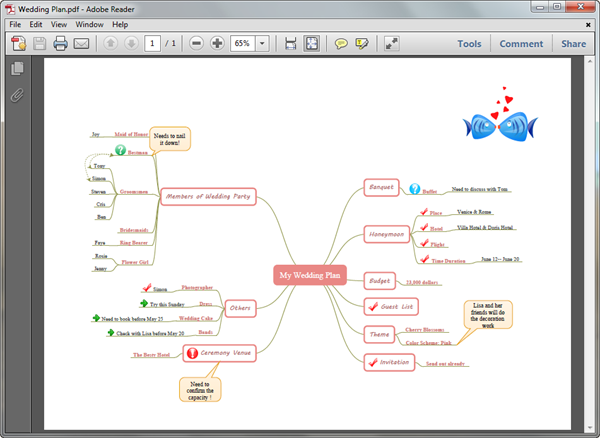600x438 pixels.
Task: Click the page number input field
Action: pyautogui.click(x=152, y=43)
